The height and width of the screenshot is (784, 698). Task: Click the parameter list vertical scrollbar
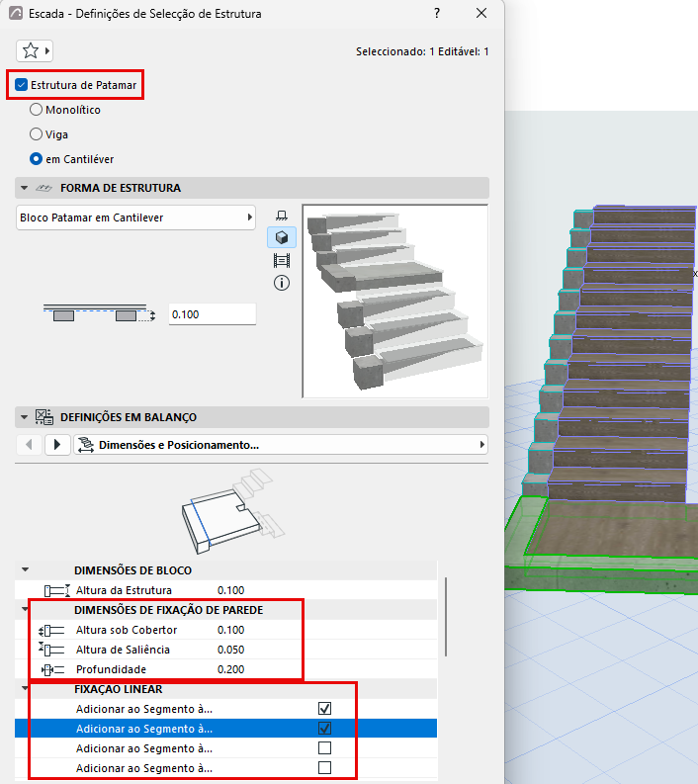point(446,617)
